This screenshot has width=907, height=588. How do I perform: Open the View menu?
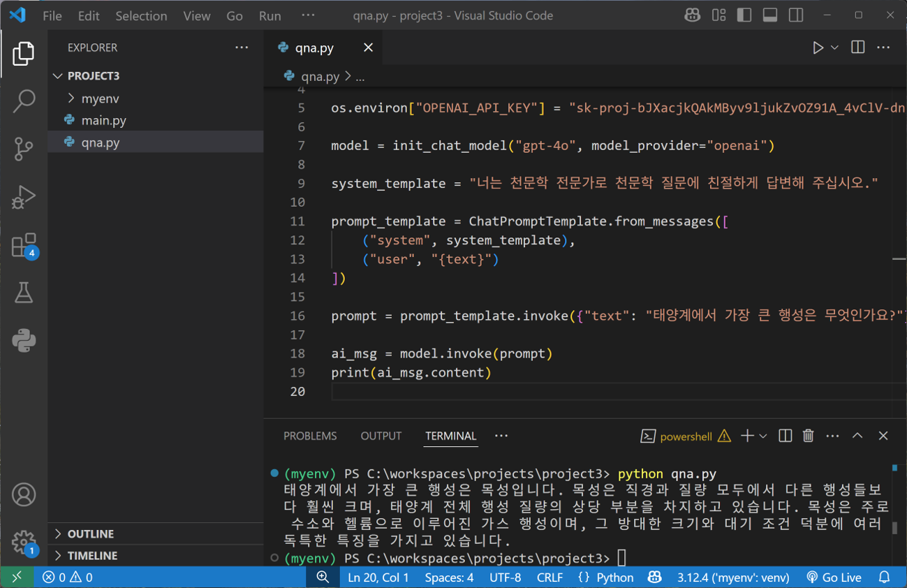pos(197,15)
